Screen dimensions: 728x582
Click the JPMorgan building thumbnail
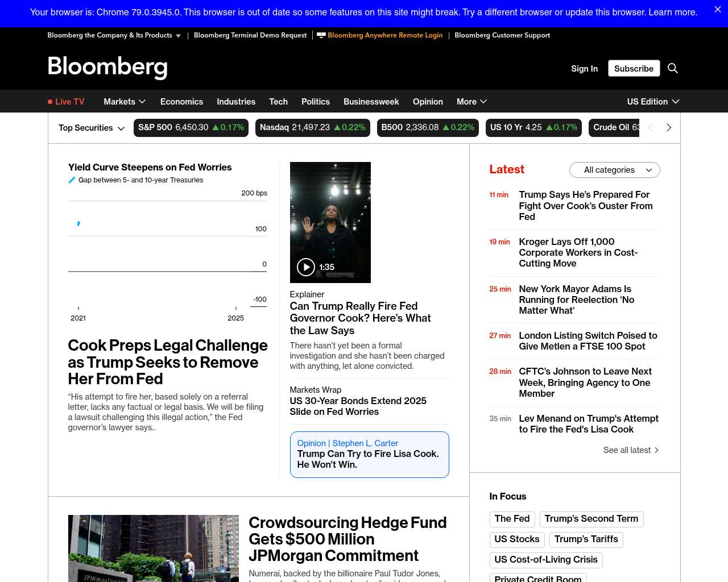154,548
